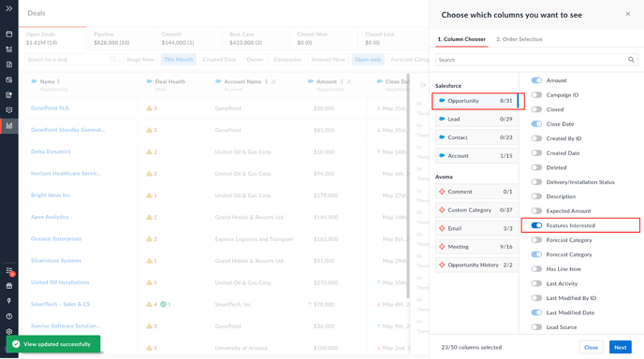This screenshot has width=644, height=359.
Task: Open the gift icon in sidebar
Action: click(9, 286)
